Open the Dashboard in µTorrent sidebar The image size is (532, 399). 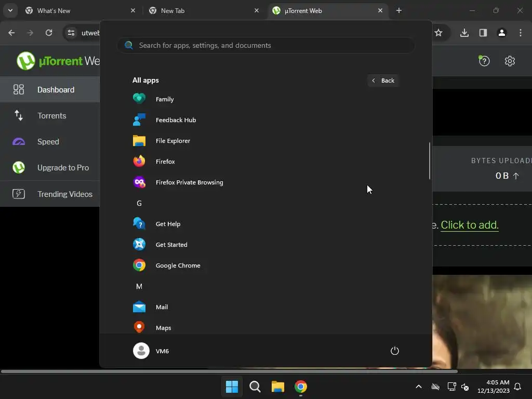tap(50, 89)
